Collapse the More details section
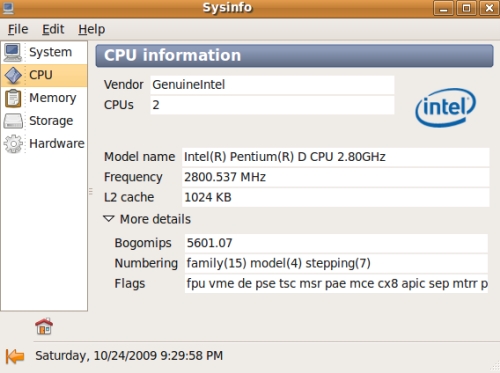 tap(109, 219)
